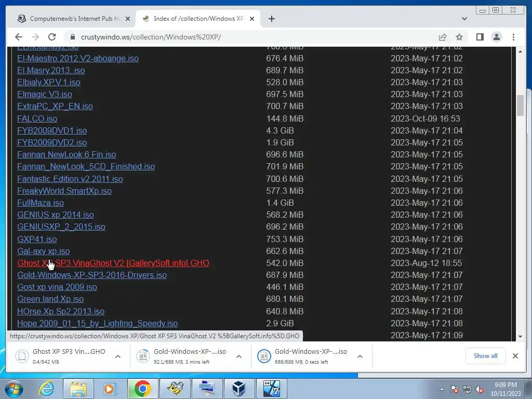
Task: Click Gost xp vina 2009.iso link
Action: pos(57,287)
